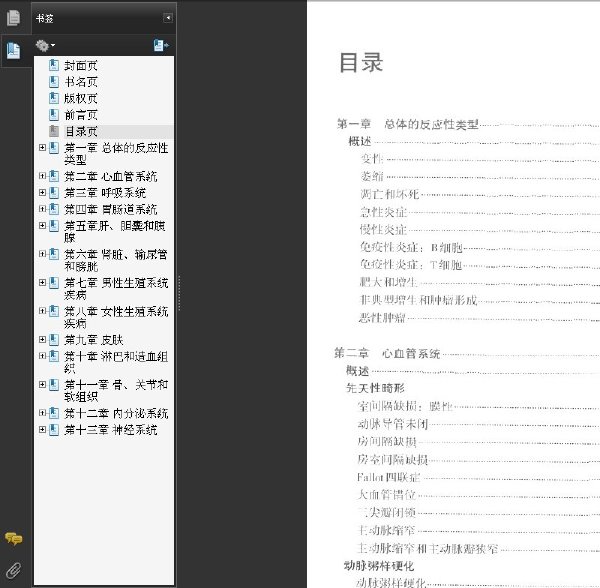Click bookmark icon beside 书名页

54,82
